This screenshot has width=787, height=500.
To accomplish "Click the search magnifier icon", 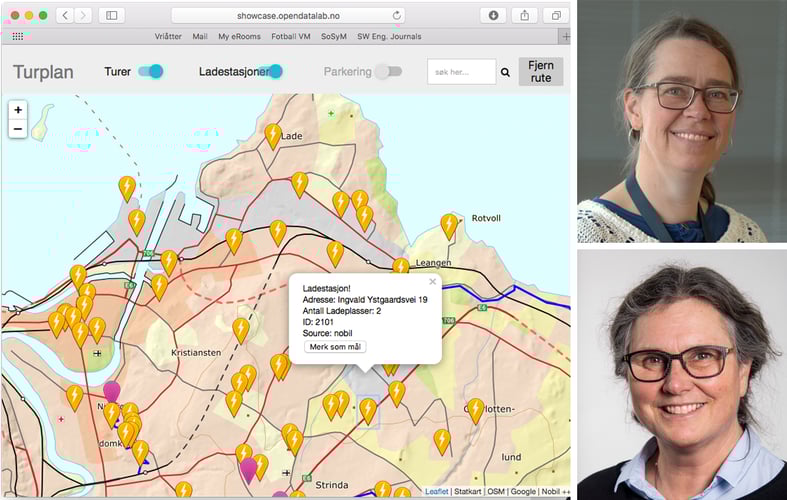I will tap(505, 72).
